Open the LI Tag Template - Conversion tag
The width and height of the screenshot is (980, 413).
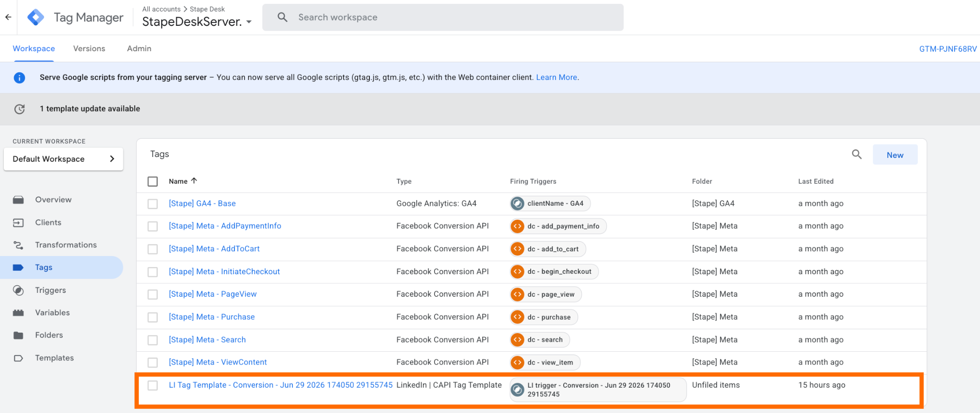(x=280, y=385)
